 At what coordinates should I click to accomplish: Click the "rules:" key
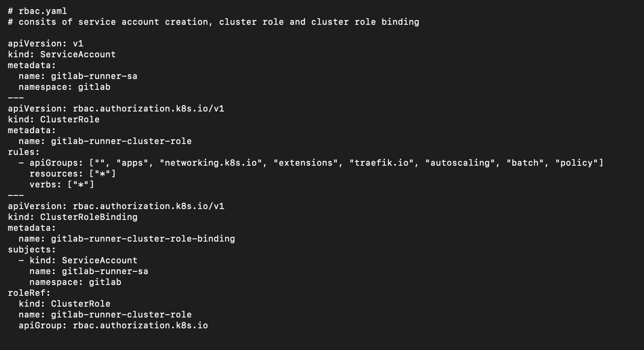(24, 152)
